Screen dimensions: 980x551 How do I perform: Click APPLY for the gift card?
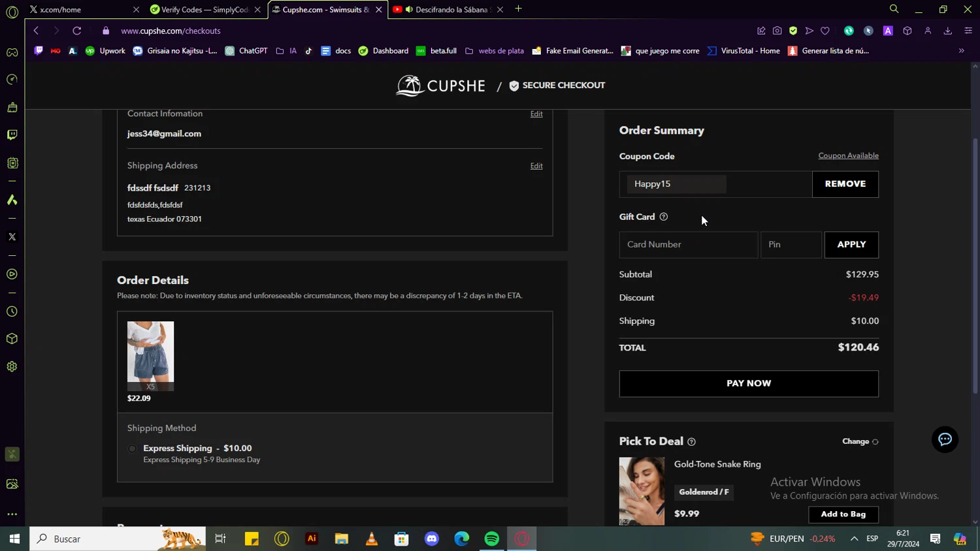(851, 245)
